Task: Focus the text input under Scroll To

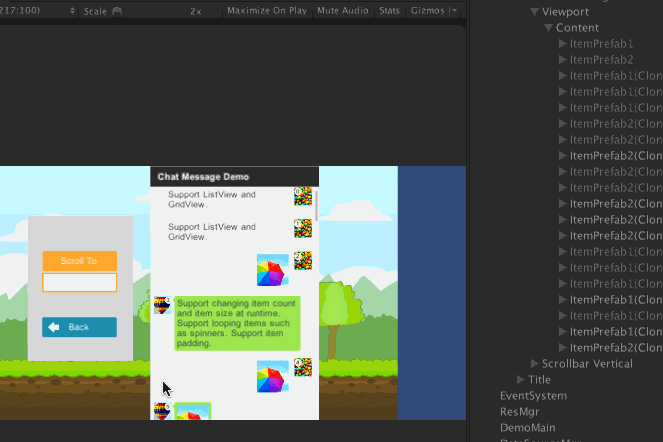Action: [x=79, y=282]
